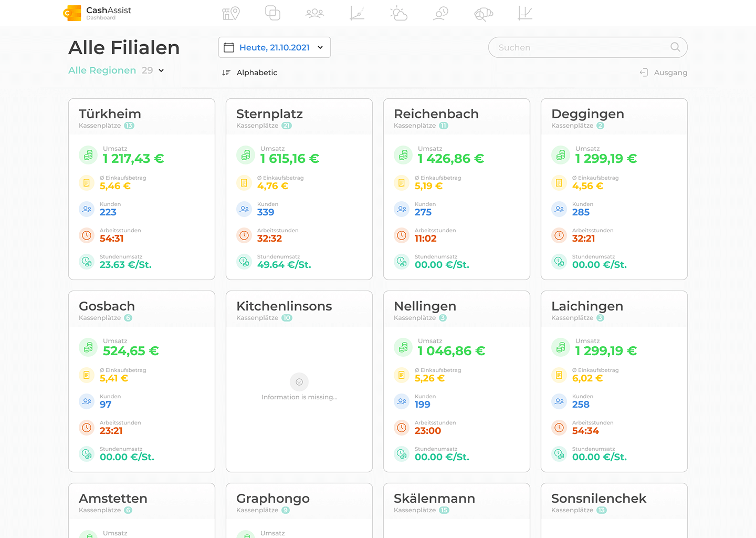The image size is (756, 538).
Task: Open the weather sun-cloud icon
Action: point(399,13)
